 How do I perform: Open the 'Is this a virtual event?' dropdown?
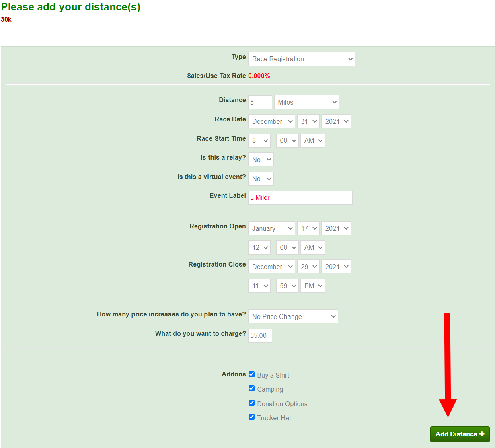point(261,179)
